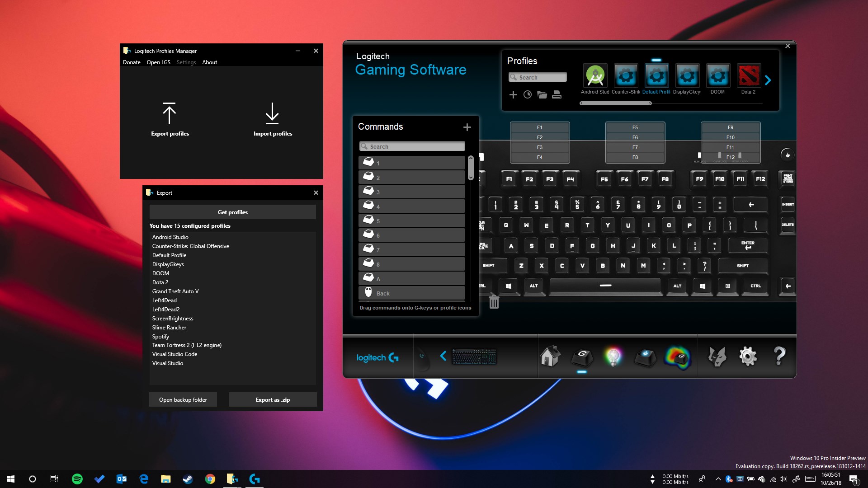868x488 pixels.
Task: Select Grand Theft Auto V in the list
Action: click(175, 291)
